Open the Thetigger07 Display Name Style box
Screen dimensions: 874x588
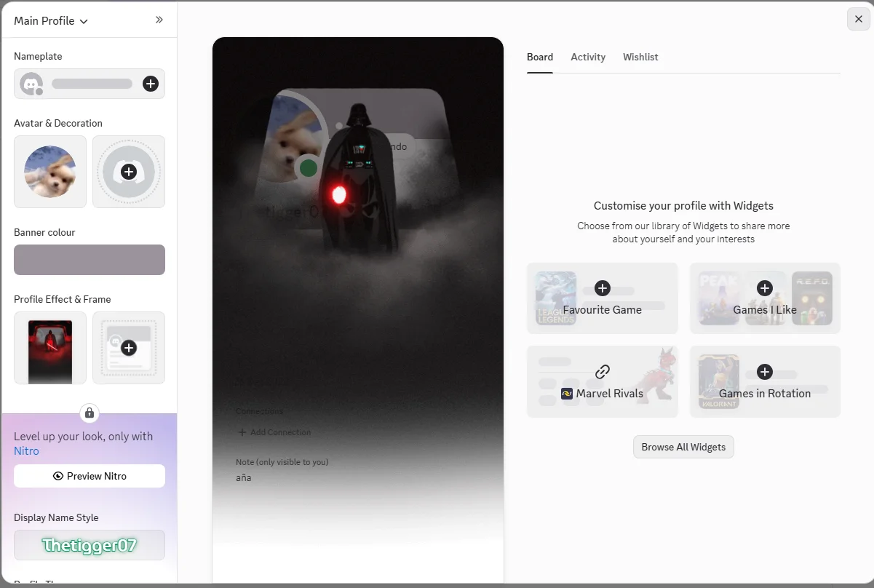[90, 545]
